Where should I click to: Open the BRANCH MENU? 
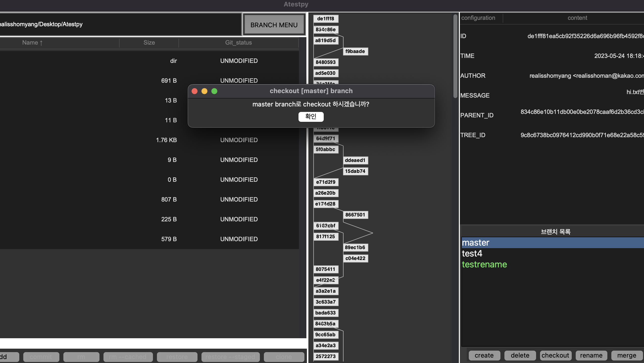(x=274, y=25)
